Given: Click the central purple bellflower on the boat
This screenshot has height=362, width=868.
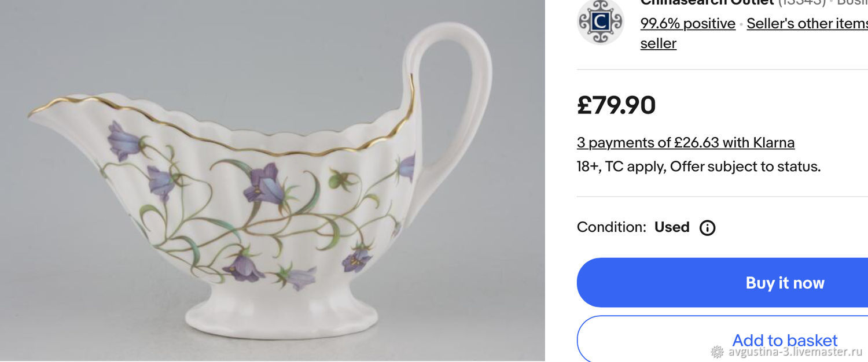Looking at the screenshot, I should (x=264, y=184).
